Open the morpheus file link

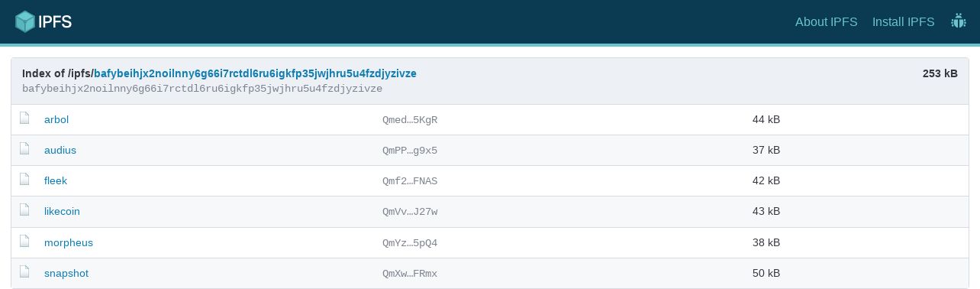pyautogui.click(x=69, y=242)
